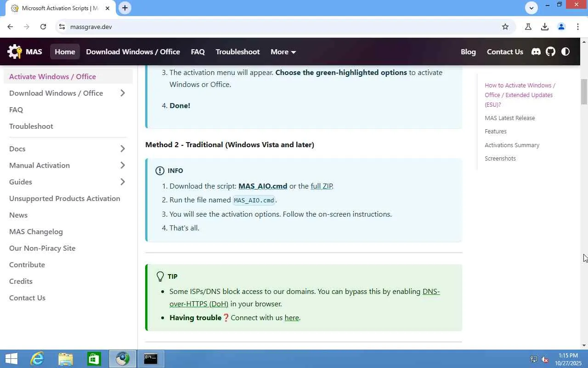
Task: Go back to previous page
Action: pos(10,27)
